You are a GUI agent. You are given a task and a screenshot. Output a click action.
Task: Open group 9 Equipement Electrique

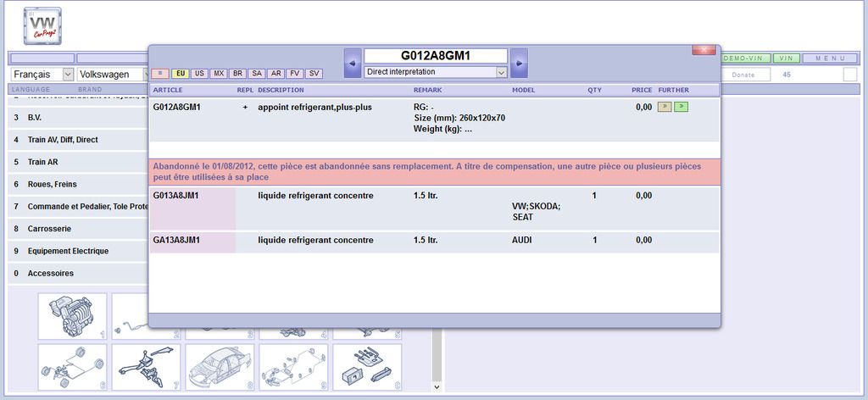pos(79,251)
